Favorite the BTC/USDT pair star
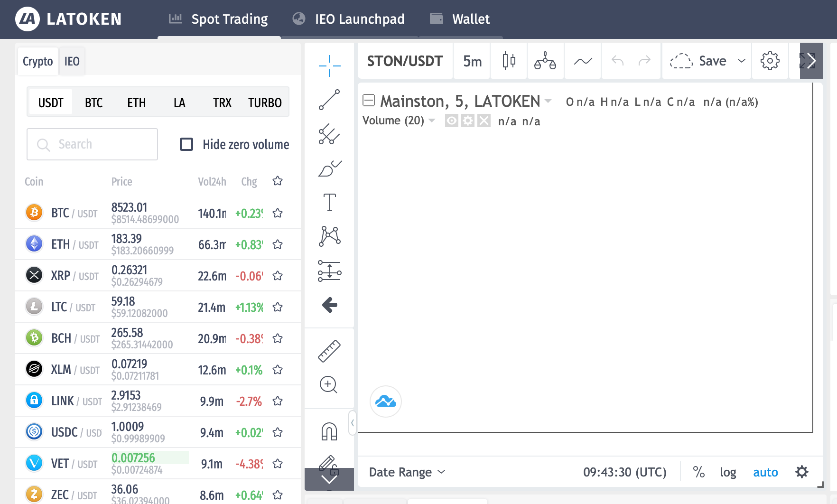The height and width of the screenshot is (504, 837). pos(278,213)
